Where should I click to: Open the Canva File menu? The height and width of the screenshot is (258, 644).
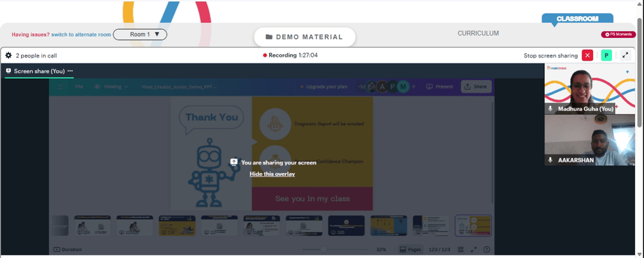pyautogui.click(x=79, y=86)
